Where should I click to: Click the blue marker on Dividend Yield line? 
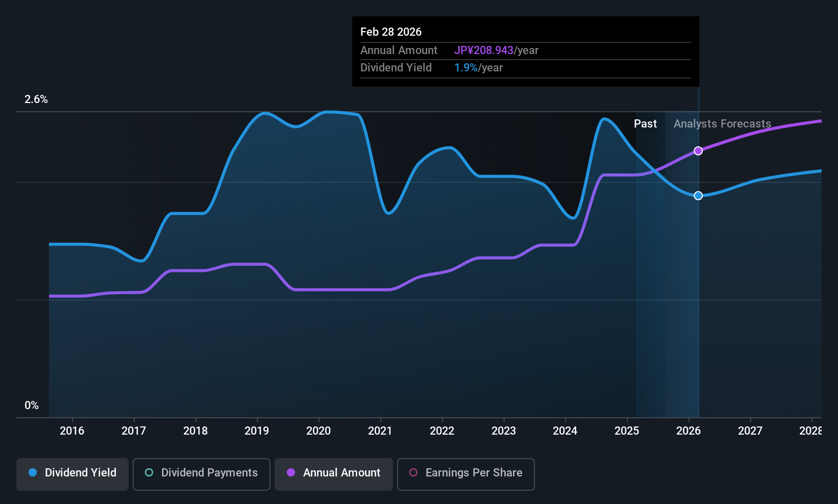(x=698, y=196)
